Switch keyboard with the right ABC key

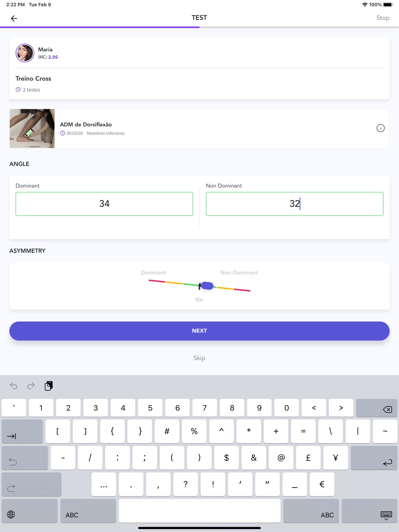327,514
